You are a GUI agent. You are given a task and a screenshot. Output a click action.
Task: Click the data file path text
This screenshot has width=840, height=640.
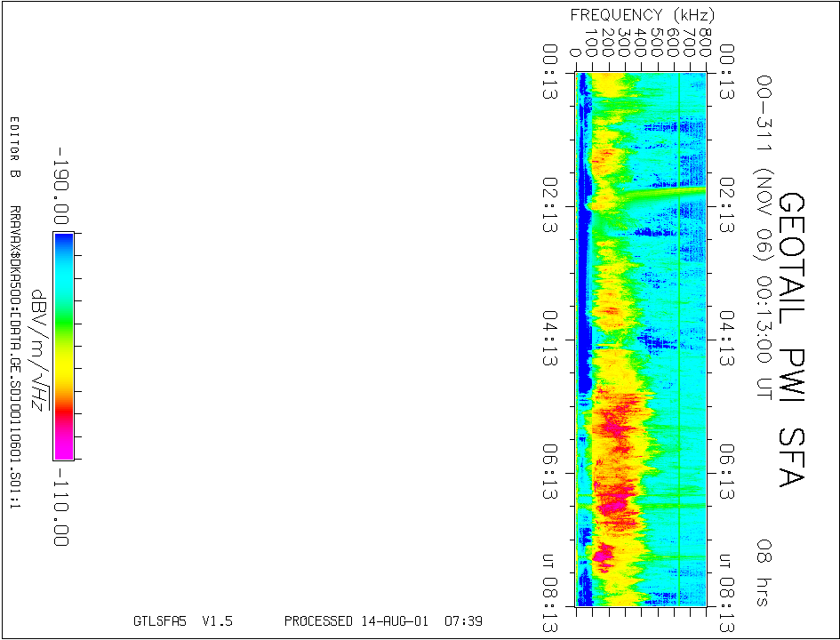(x=14, y=360)
